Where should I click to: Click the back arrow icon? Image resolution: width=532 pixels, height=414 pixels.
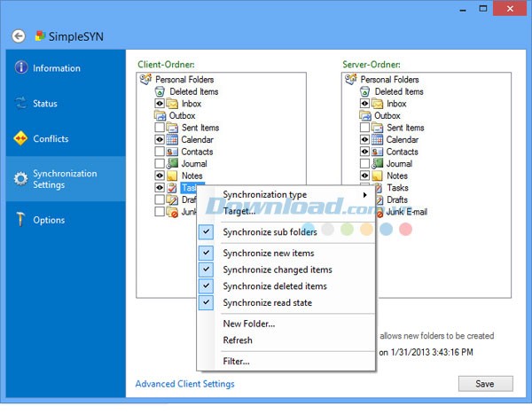pyautogui.click(x=18, y=36)
